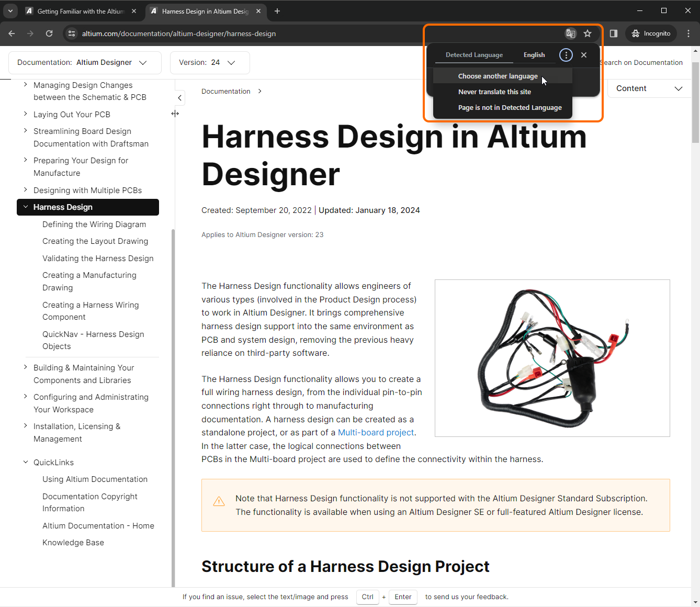This screenshot has height=607, width=700.
Task: Open a new browser tab
Action: pyautogui.click(x=277, y=11)
